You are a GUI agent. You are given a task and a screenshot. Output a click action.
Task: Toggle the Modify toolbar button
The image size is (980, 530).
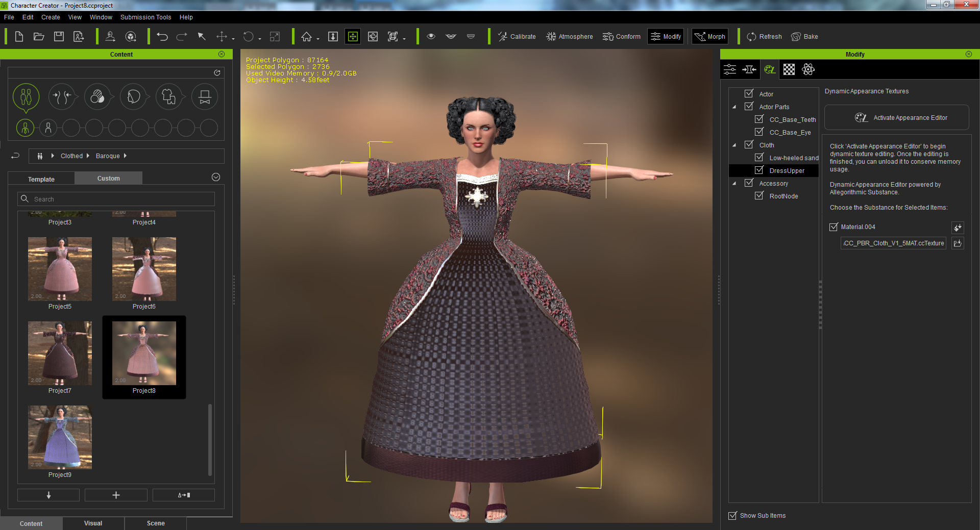[x=666, y=37]
